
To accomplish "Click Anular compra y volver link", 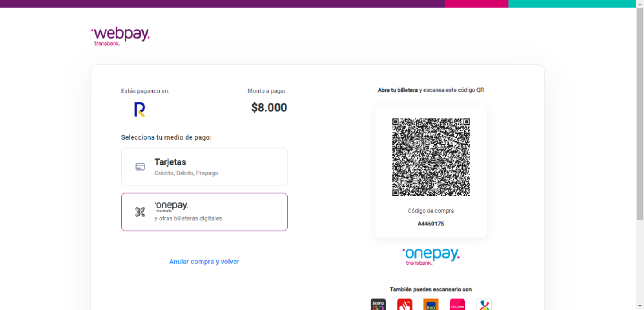I will pos(204,262).
